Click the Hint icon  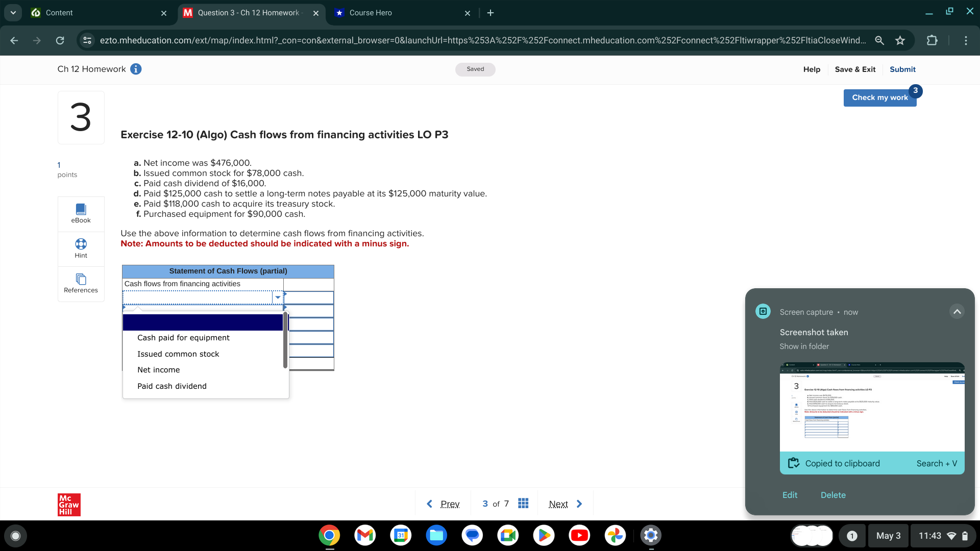click(x=81, y=248)
